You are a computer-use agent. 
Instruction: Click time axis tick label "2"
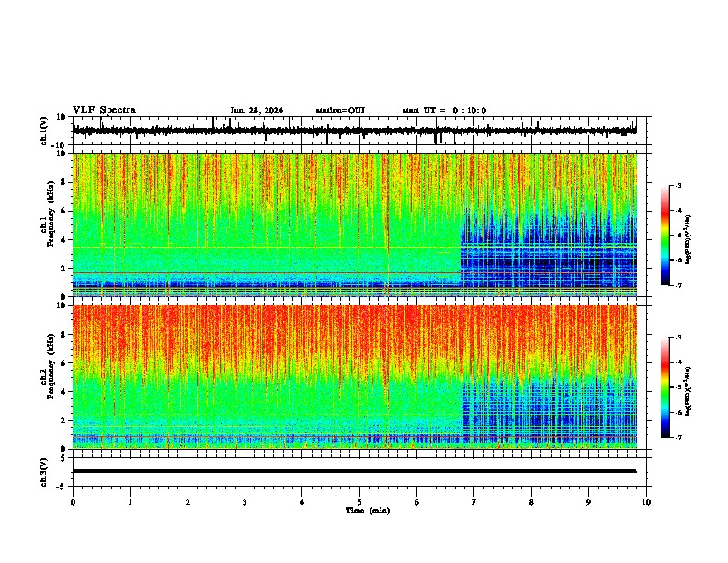pos(188,502)
